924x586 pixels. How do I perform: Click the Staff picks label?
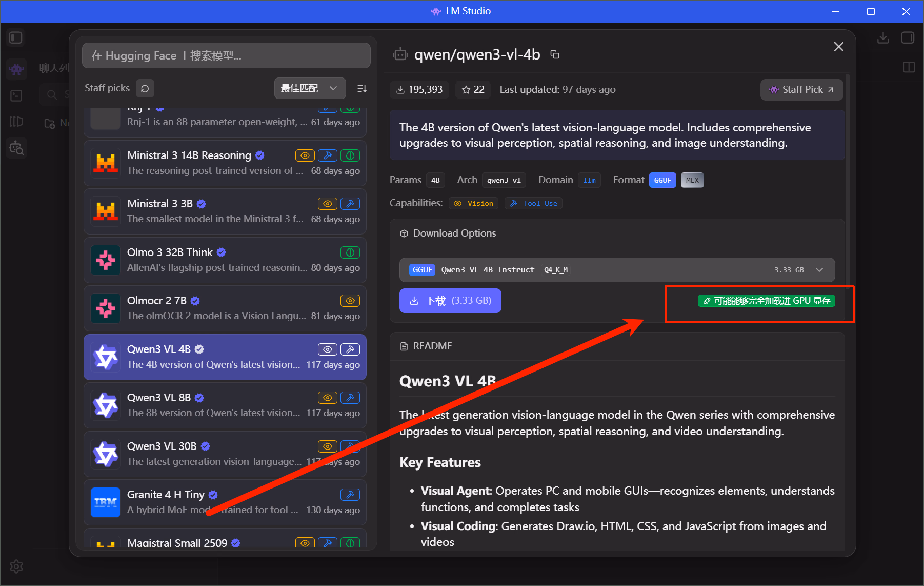point(107,88)
